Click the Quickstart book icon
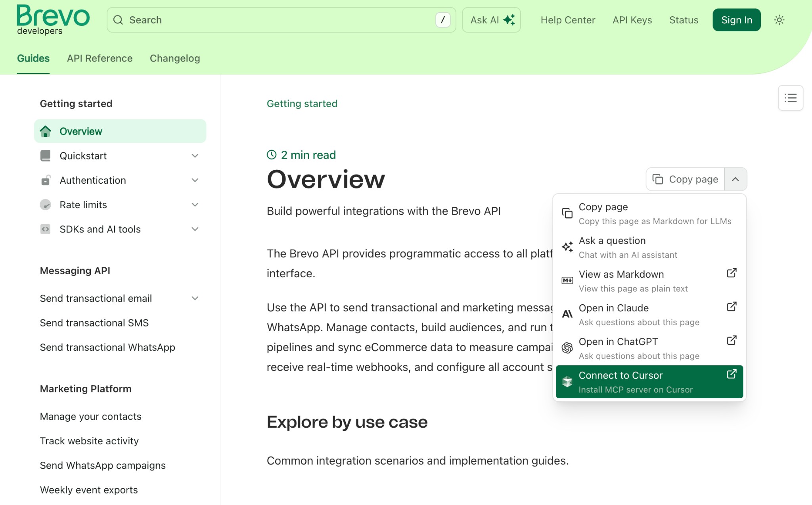Viewport: 812px width, 505px height. (46, 156)
